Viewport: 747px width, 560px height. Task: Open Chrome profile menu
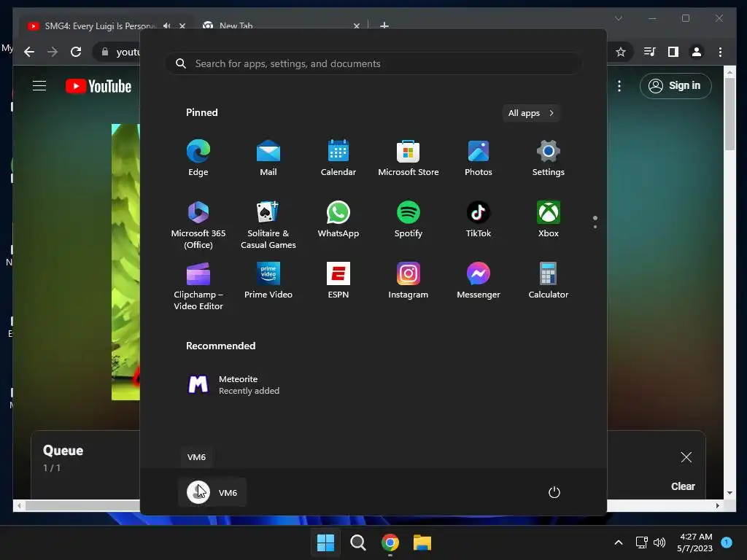pos(697,52)
